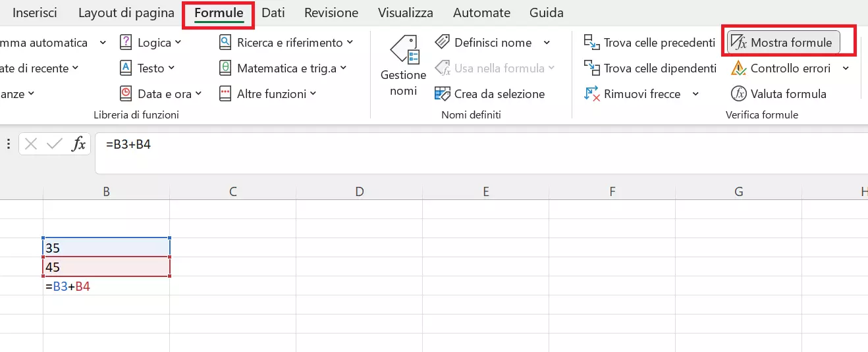Click the Data e ora icon
Screen dimensions: 868x352
[126, 94]
